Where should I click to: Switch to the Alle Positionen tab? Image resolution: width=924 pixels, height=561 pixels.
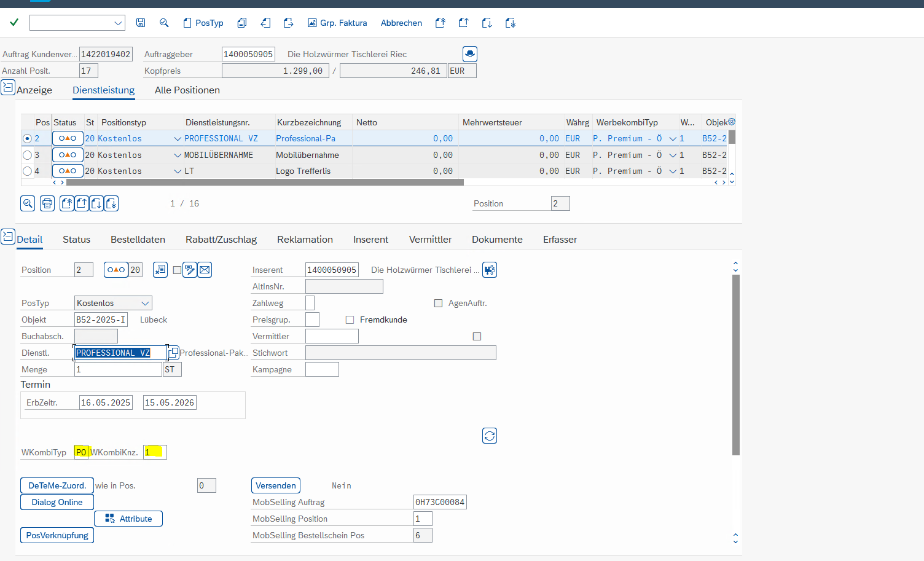coord(187,90)
